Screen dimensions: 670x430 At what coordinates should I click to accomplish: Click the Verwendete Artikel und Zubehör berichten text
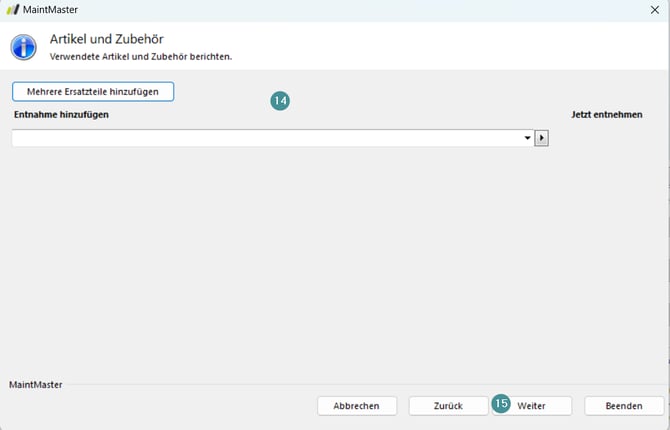coord(141,57)
